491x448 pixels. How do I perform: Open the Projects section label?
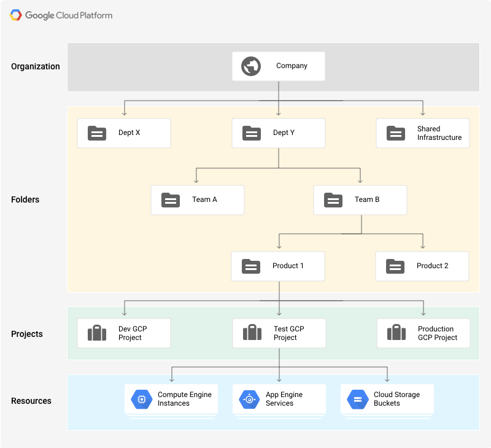27,333
